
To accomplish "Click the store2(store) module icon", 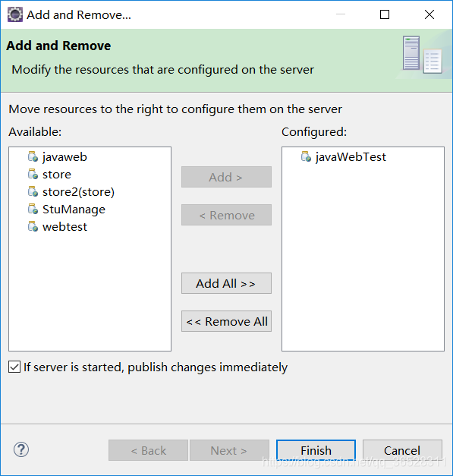I will coord(33,191).
